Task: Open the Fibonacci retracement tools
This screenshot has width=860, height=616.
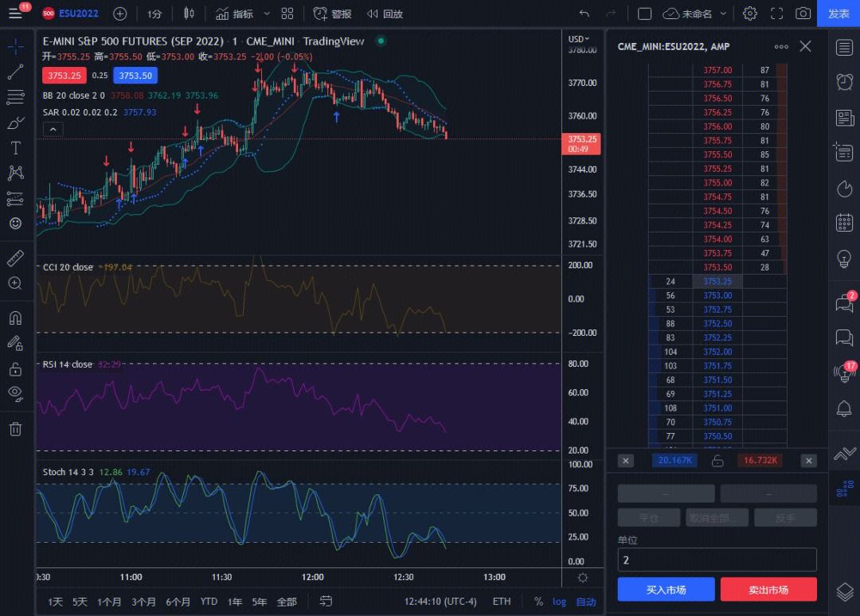Action: coord(15,97)
